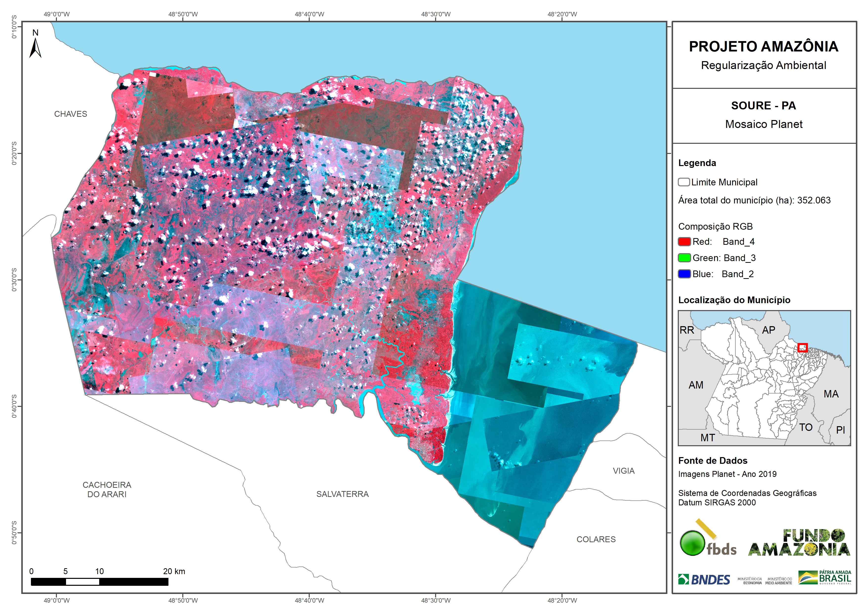Click the Ministério do Meio Ambiente logo
Image resolution: width=868 pixels, height=614 pixels.
[778, 581]
